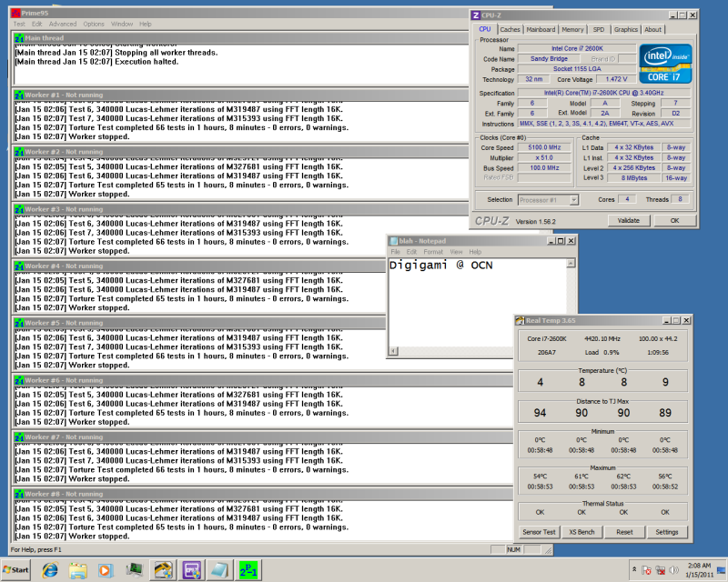This screenshot has height=582, width=728.
Task: Switch to Real Temp via taskbar icon
Action: point(163,570)
